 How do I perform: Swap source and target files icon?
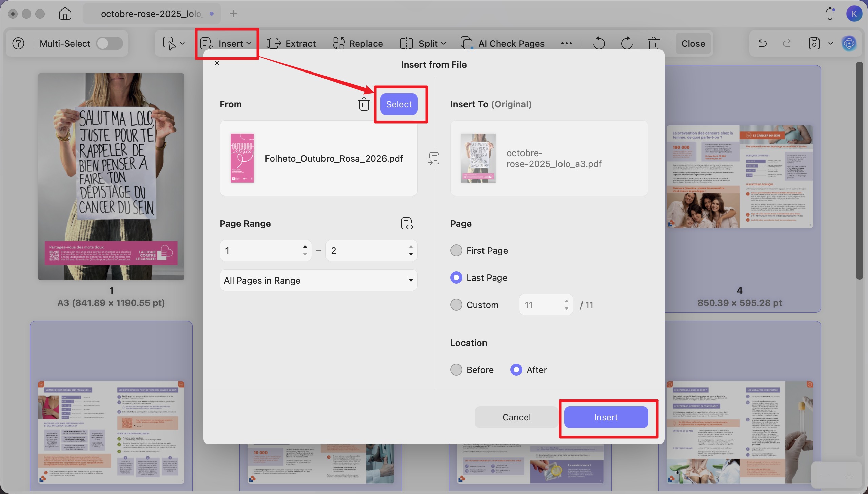[x=433, y=159]
